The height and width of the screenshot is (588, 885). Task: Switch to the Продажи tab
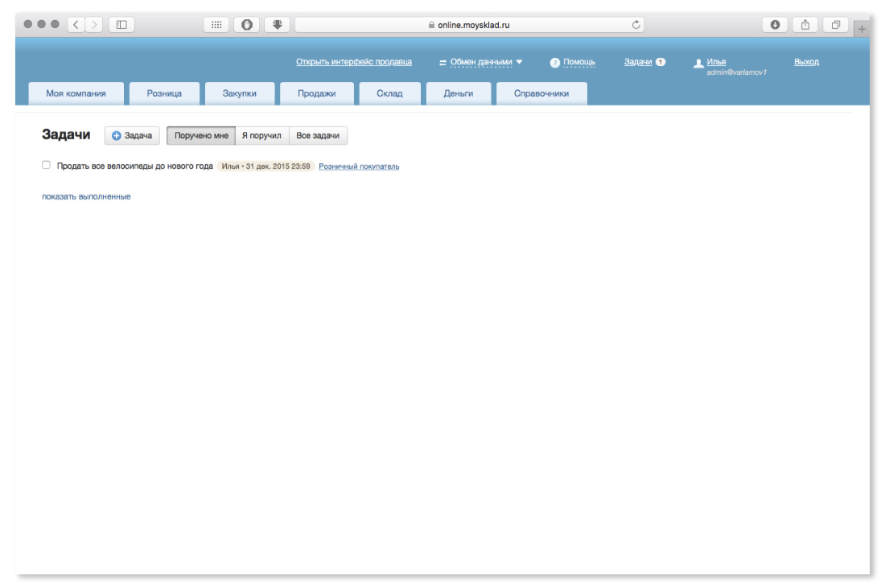pos(317,93)
